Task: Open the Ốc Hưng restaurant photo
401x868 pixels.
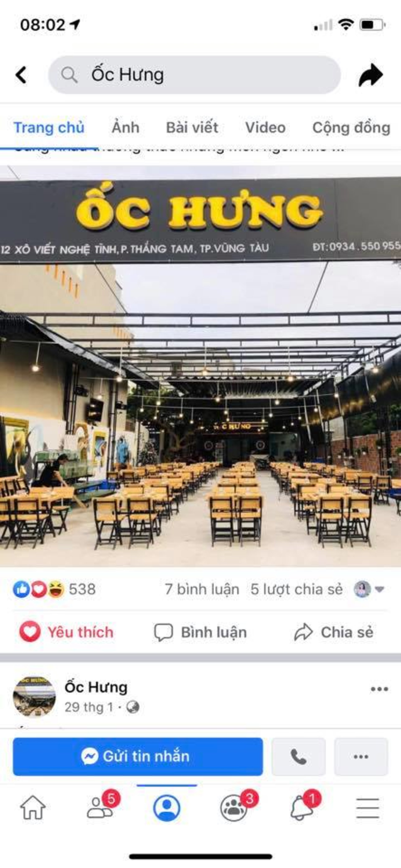Action: coord(200,366)
